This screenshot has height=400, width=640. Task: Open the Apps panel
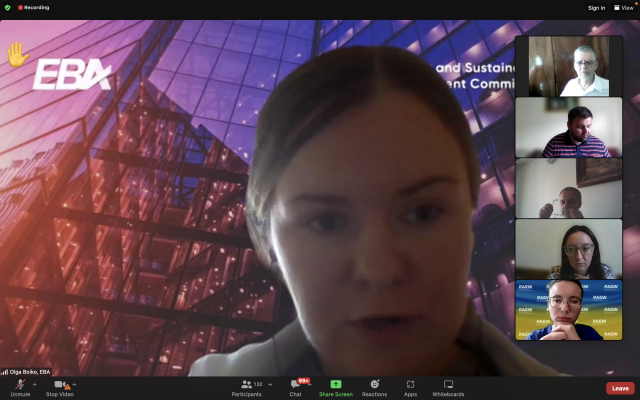coord(410,387)
